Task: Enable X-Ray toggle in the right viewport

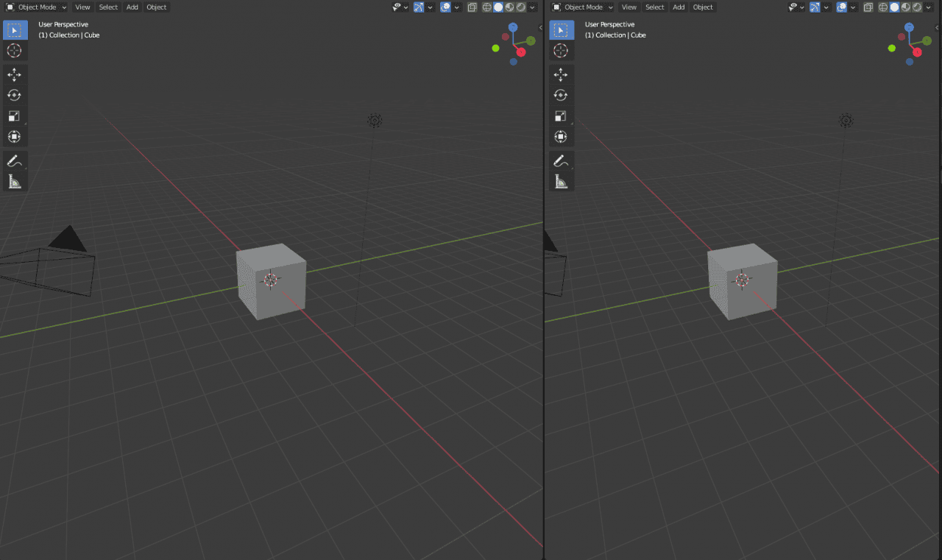Action: pos(868,7)
